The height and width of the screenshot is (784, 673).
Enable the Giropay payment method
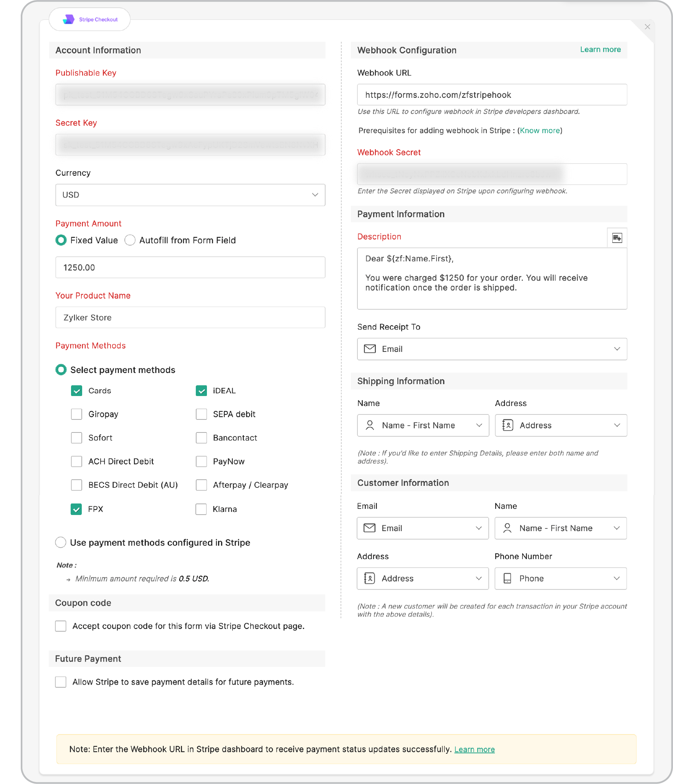(76, 414)
